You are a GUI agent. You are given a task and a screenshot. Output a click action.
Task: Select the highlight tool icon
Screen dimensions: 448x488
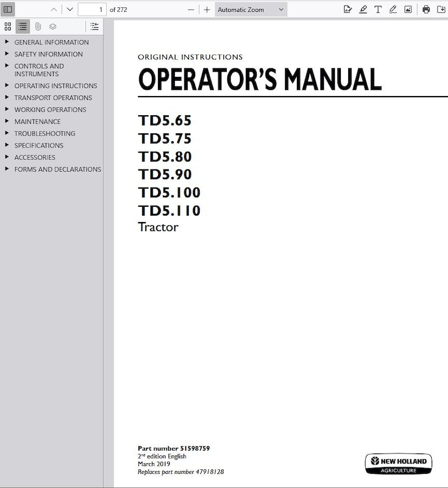(x=363, y=10)
